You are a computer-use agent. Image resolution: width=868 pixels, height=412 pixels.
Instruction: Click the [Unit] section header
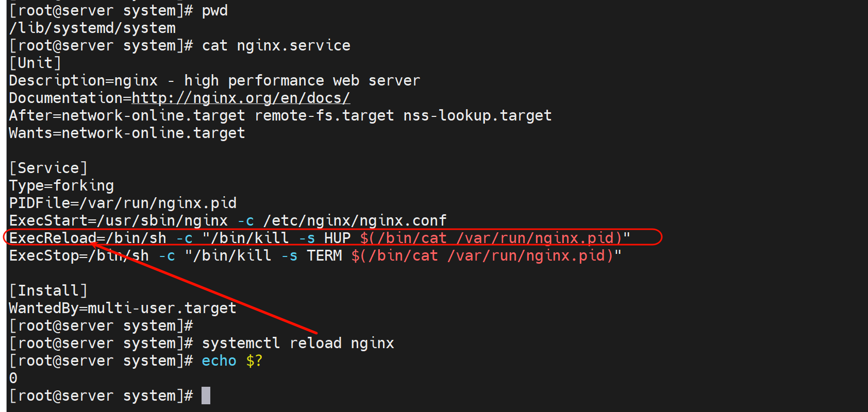point(35,63)
